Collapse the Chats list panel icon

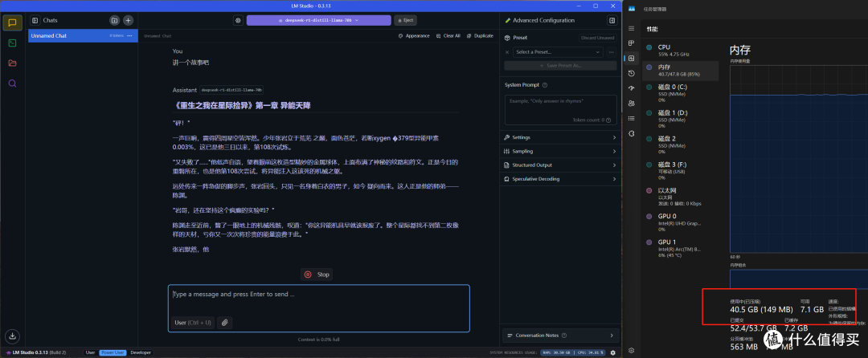[35, 20]
